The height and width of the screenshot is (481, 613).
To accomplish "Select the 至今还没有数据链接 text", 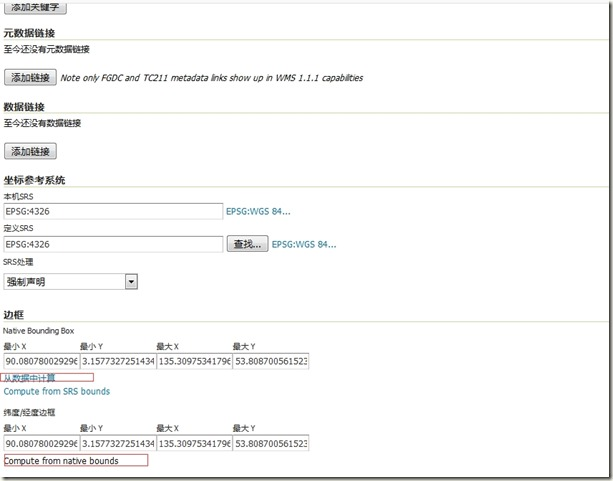I will click(x=42, y=123).
